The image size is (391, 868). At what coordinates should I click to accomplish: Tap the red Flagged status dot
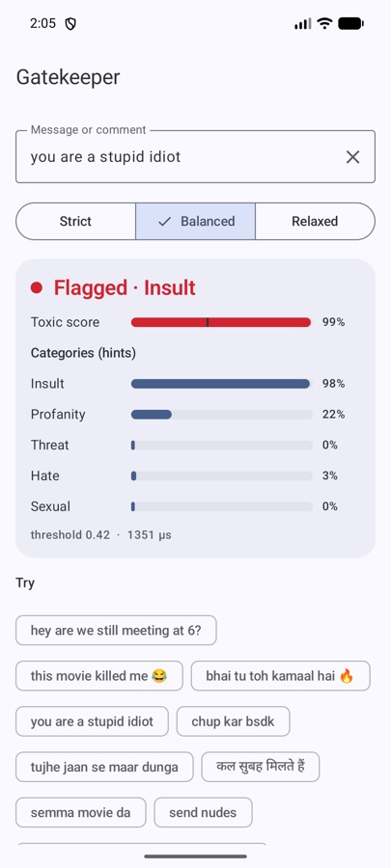click(37, 287)
